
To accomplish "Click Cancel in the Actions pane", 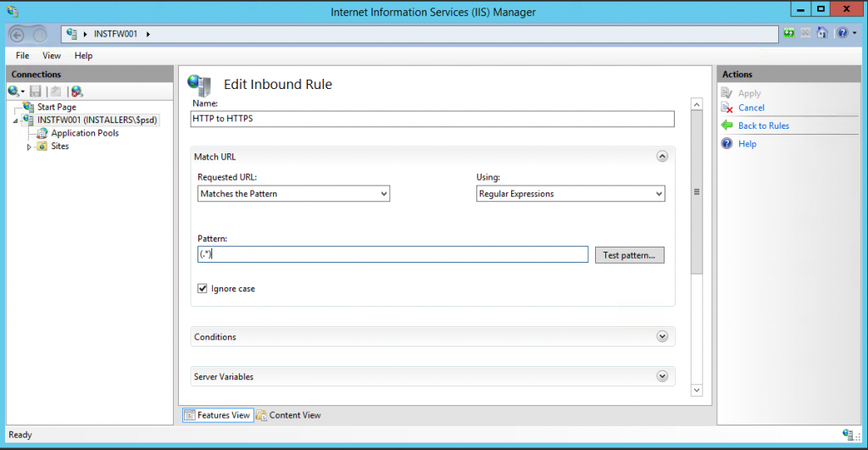I will pos(751,108).
